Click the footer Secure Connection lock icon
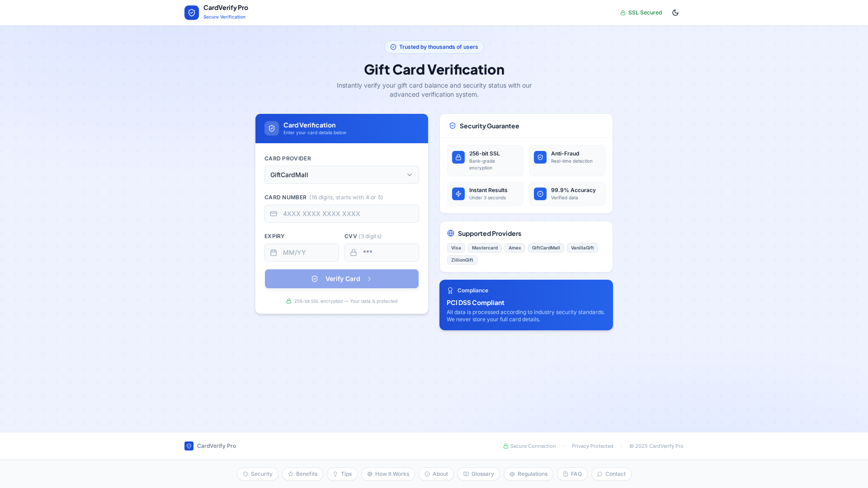 (506, 446)
